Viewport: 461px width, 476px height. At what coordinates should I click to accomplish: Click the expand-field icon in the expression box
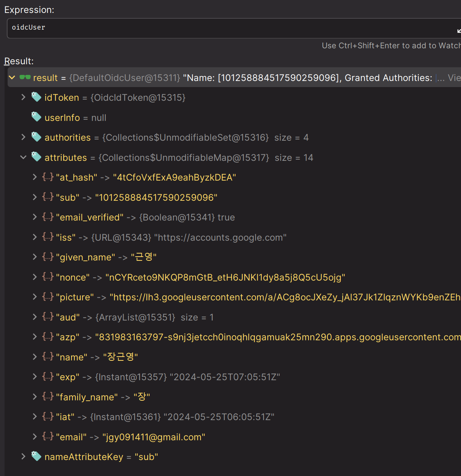(458, 31)
